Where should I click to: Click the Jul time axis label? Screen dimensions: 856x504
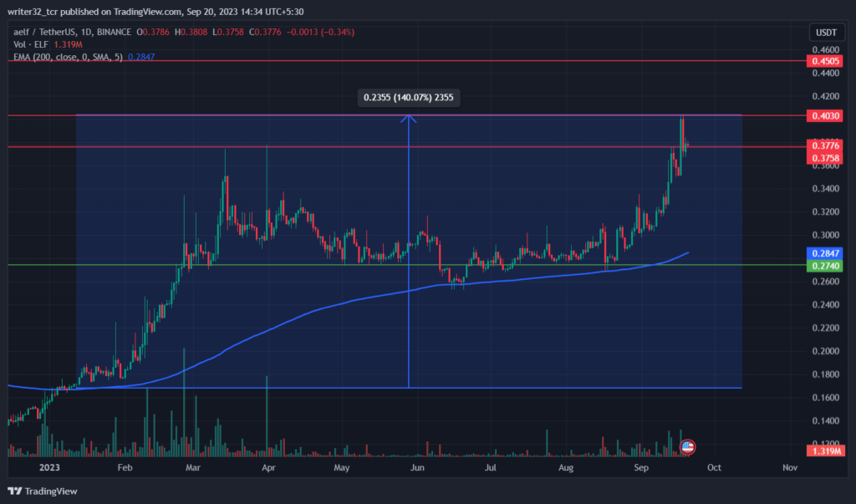pos(490,467)
